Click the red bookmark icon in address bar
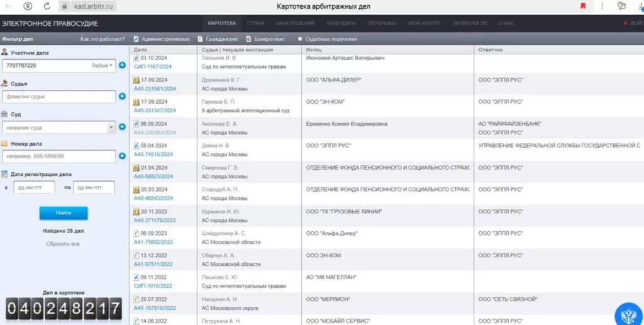Screen dimensions: 644x325 582,6
